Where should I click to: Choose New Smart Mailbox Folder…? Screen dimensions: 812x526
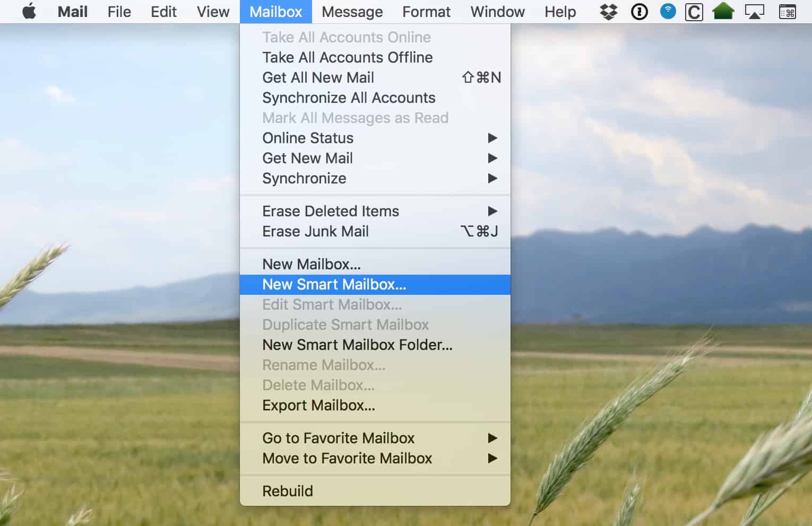coord(375,345)
